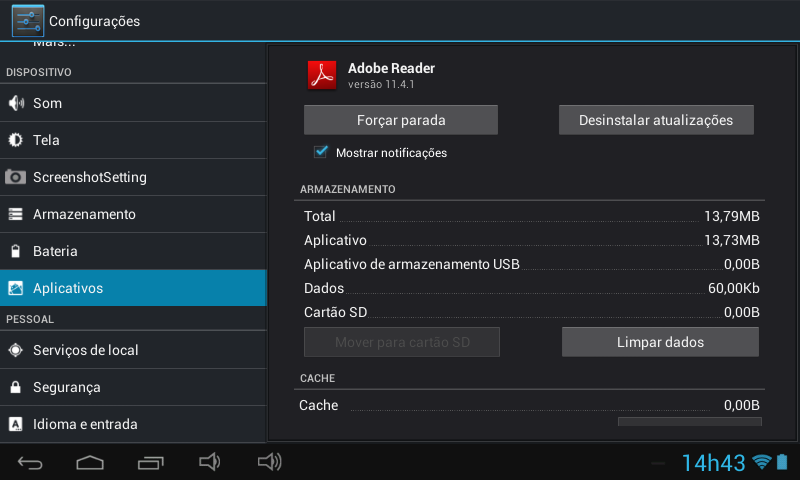Click the CACHE section header

[x=317, y=378]
